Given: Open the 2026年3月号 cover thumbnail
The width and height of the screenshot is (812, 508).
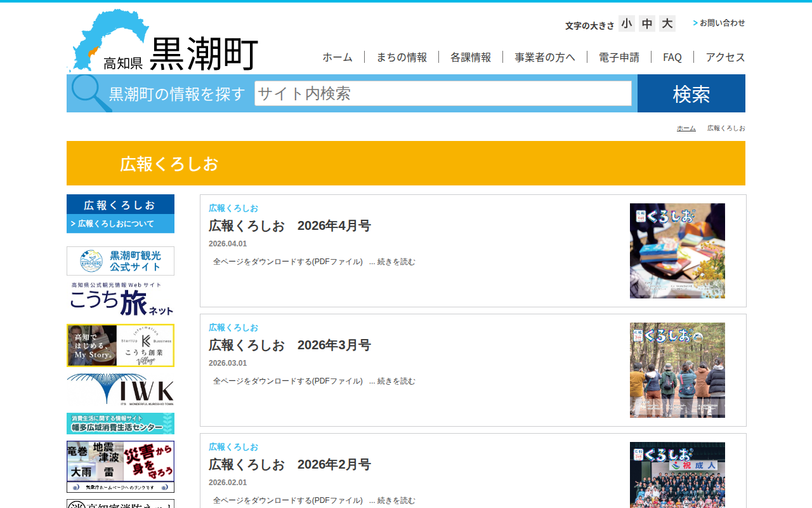Looking at the screenshot, I should 678,370.
